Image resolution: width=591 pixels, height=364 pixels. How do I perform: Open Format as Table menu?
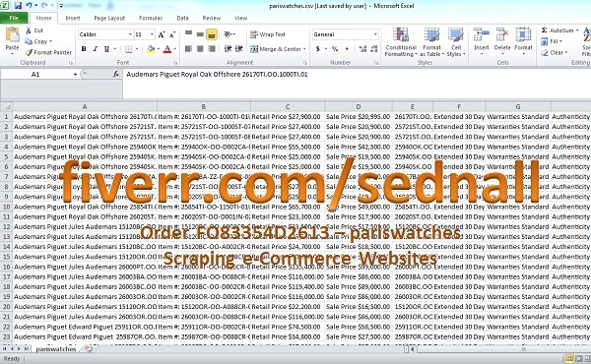pyautogui.click(x=431, y=41)
